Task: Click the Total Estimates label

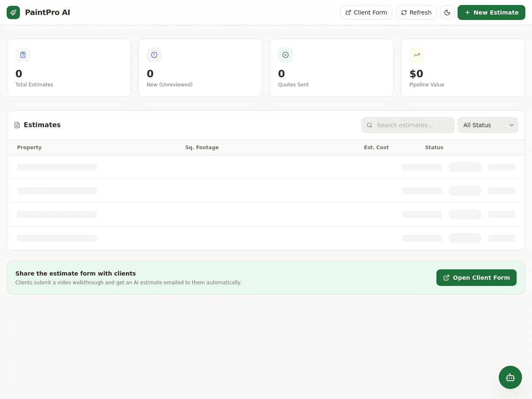Action: point(34,85)
